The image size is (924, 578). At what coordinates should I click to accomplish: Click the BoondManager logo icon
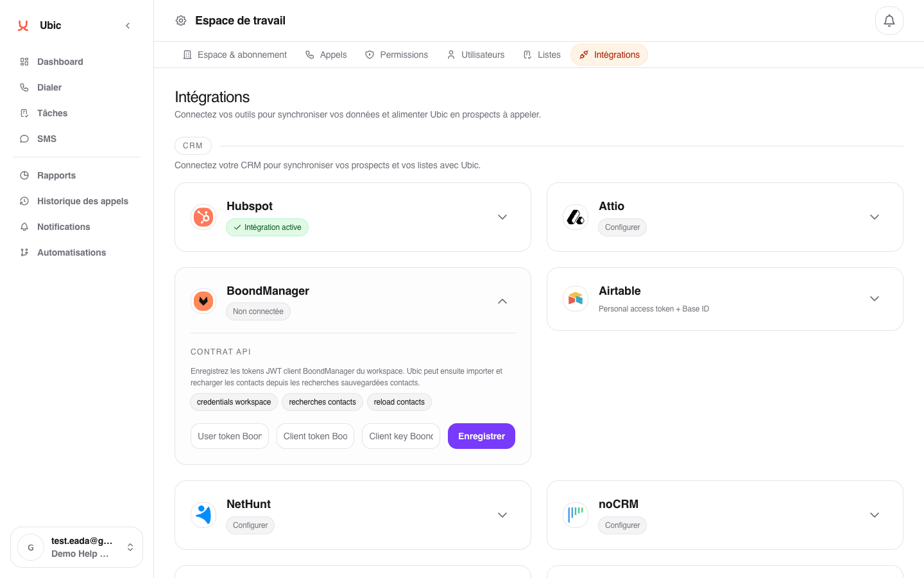(203, 301)
